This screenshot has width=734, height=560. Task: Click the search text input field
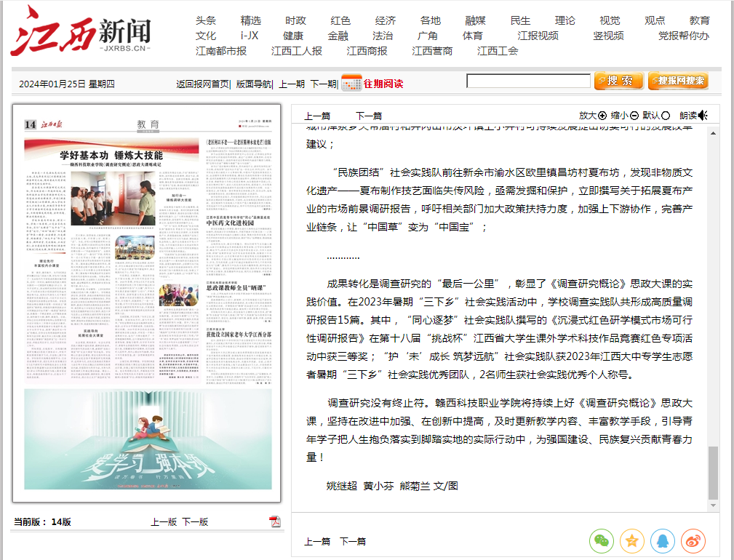click(x=528, y=81)
